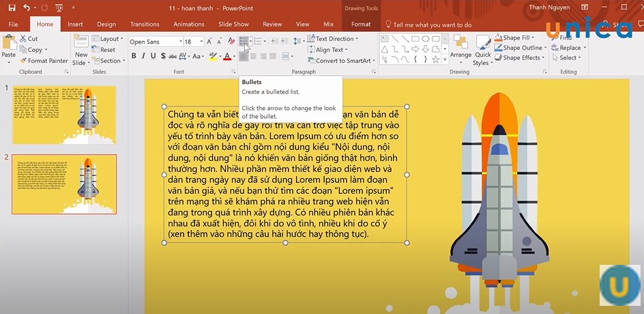Select slide 1 thumbnail

[x=64, y=115]
